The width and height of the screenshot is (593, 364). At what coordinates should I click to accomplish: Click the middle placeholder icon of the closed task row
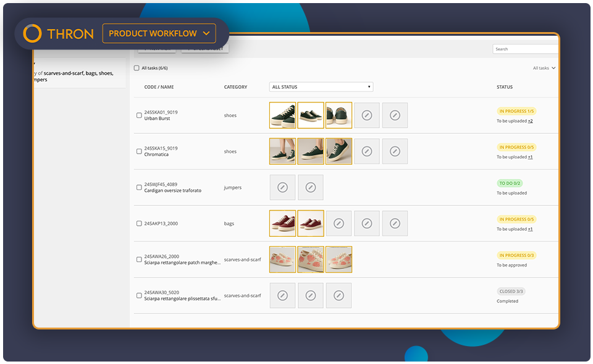[x=311, y=295]
